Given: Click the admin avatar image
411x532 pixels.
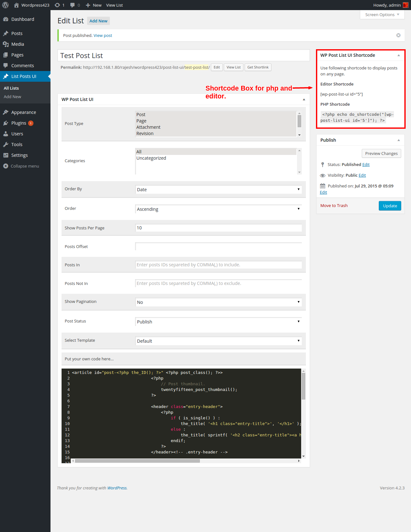Looking at the screenshot, I should tap(406, 5).
